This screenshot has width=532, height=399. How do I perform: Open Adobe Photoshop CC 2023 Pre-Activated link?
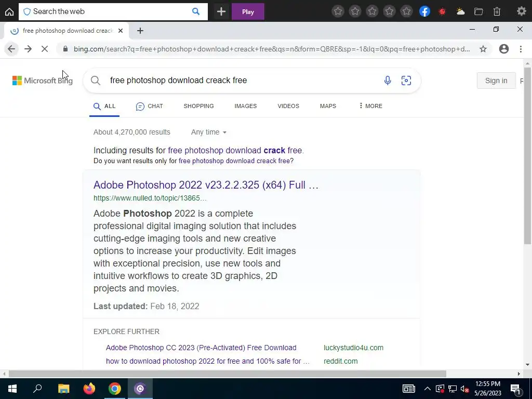[201, 348]
